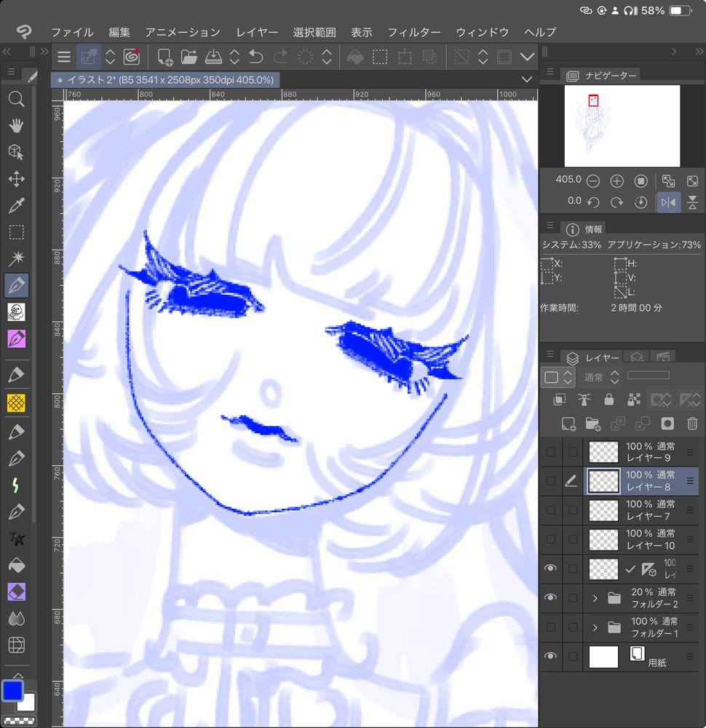Open the ファイル menu

click(x=72, y=32)
